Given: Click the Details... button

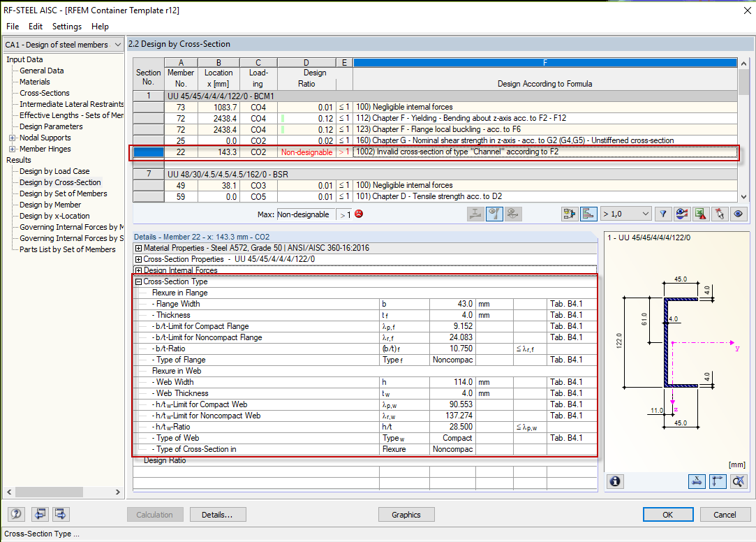Looking at the screenshot, I should point(218,515).
